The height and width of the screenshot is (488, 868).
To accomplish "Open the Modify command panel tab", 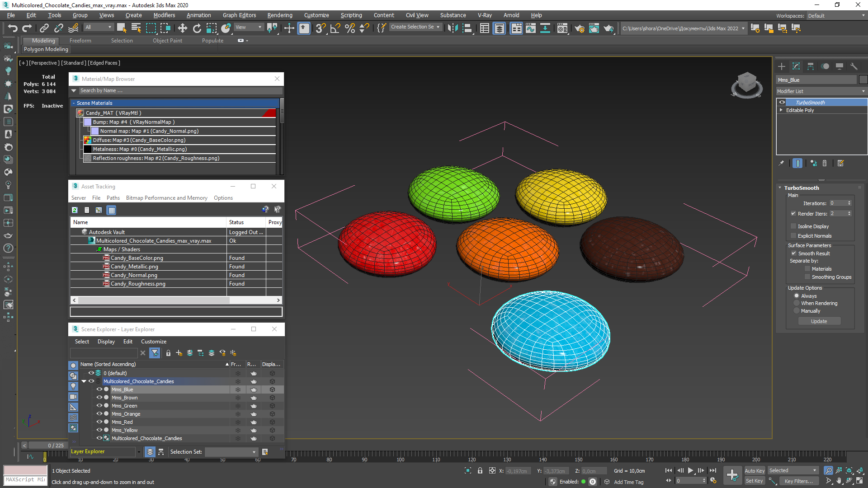I will pos(796,66).
